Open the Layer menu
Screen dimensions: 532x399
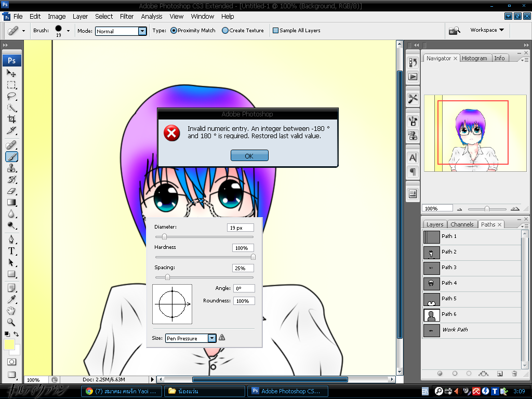80,16
